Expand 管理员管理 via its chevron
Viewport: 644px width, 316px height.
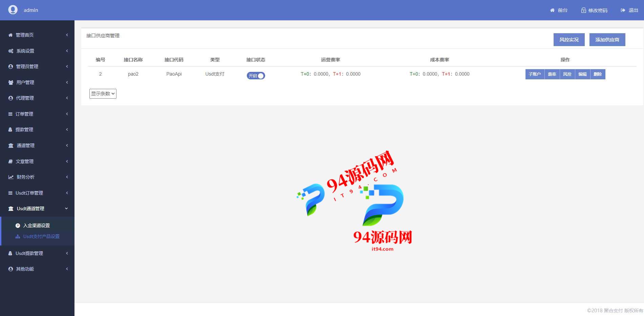coord(67,66)
